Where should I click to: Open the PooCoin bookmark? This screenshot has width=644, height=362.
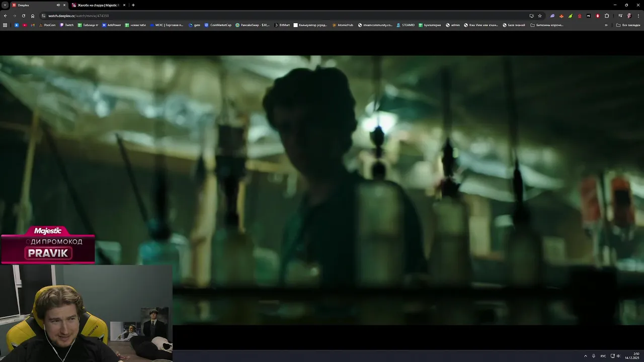point(48,25)
